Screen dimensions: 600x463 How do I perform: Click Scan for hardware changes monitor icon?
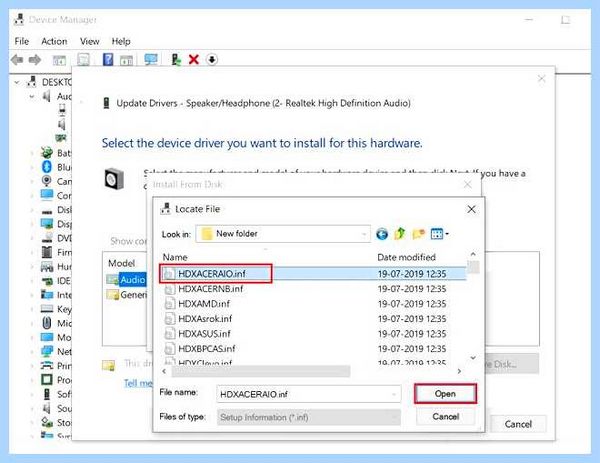(151, 60)
